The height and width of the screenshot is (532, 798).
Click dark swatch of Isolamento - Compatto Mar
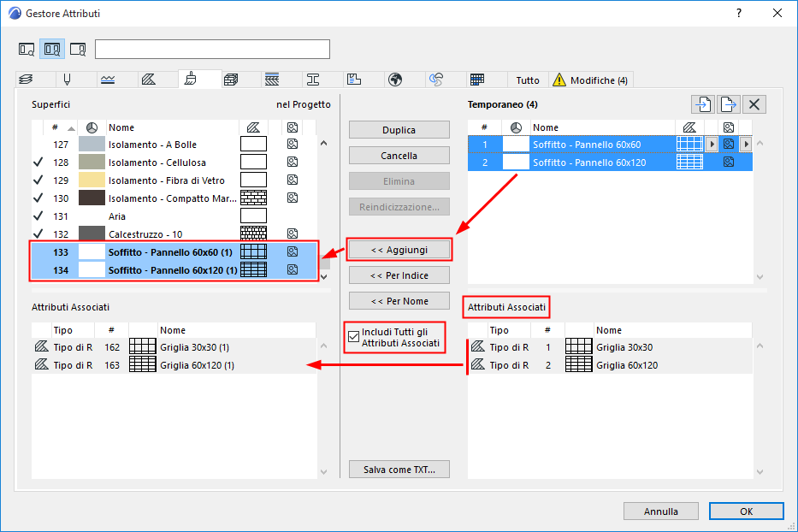(x=92, y=198)
